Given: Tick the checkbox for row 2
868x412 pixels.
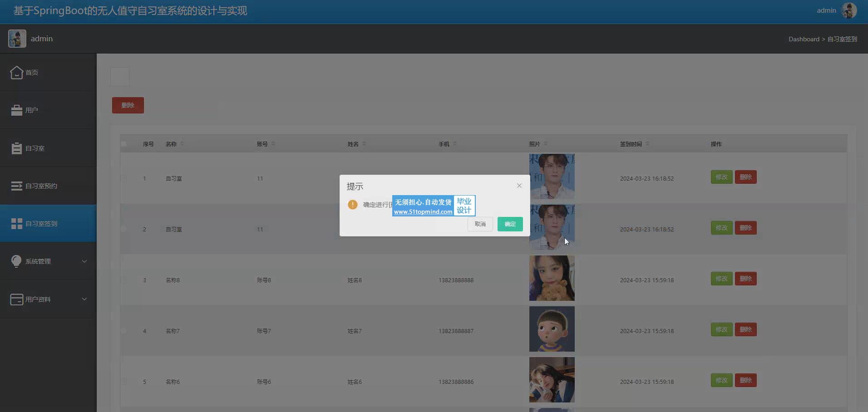Looking at the screenshot, I should [123, 229].
